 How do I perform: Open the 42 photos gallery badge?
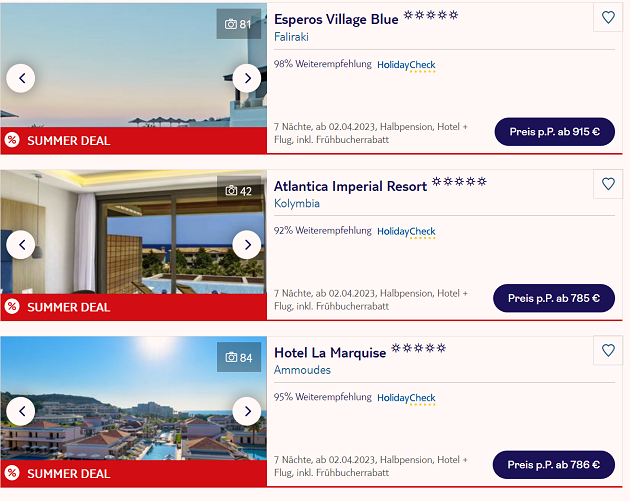click(239, 191)
